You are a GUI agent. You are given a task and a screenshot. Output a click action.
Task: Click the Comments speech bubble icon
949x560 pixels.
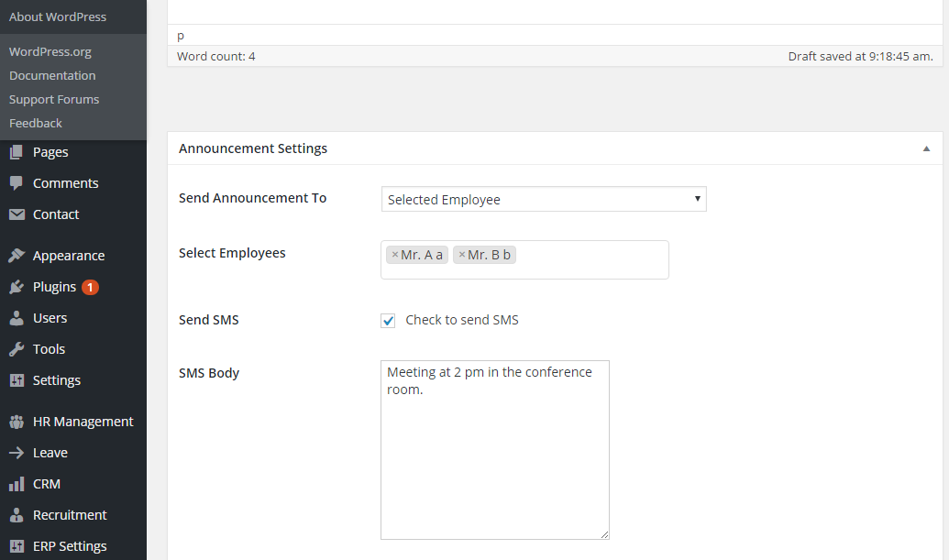pos(17,183)
